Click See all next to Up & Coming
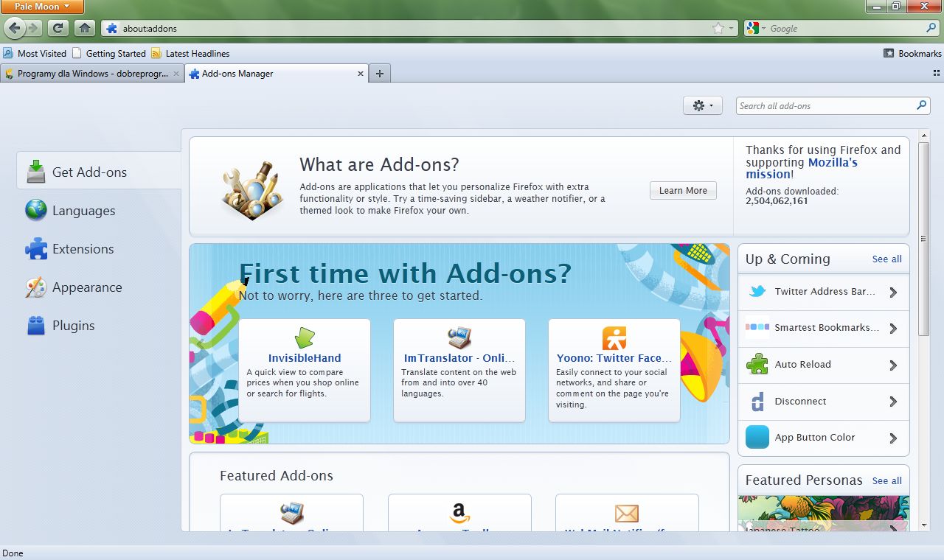This screenshot has width=944, height=560. coord(886,259)
